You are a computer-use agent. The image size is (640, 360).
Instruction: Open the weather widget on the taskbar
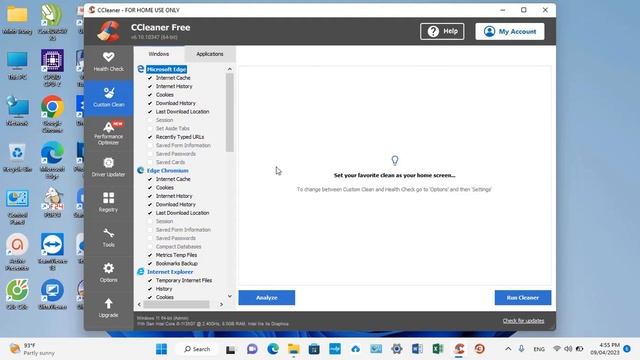pos(32,349)
